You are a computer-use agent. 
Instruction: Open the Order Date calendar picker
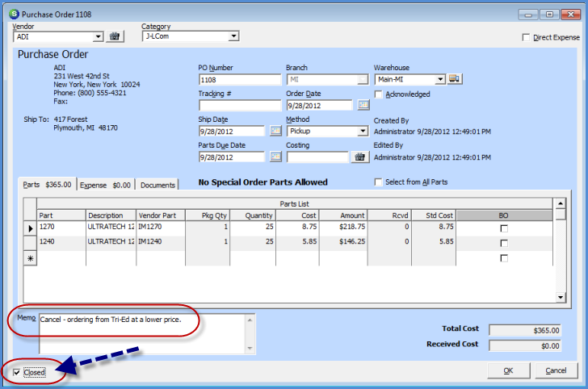tap(363, 105)
